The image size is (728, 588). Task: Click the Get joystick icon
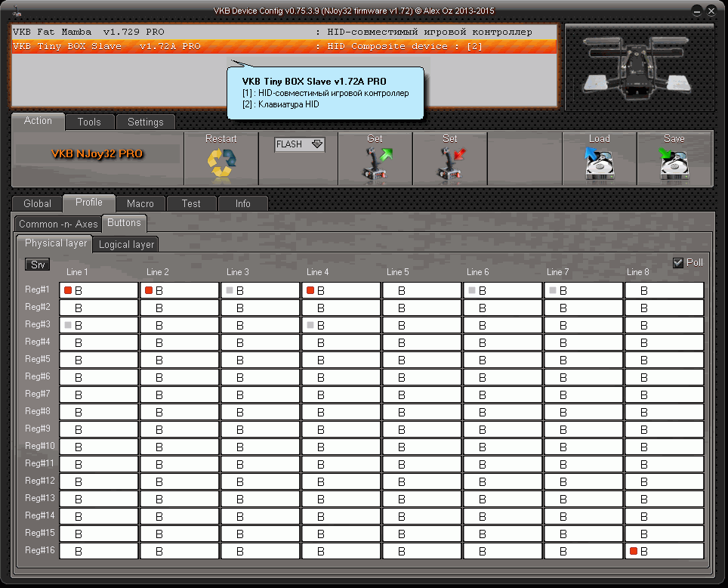[x=376, y=163]
